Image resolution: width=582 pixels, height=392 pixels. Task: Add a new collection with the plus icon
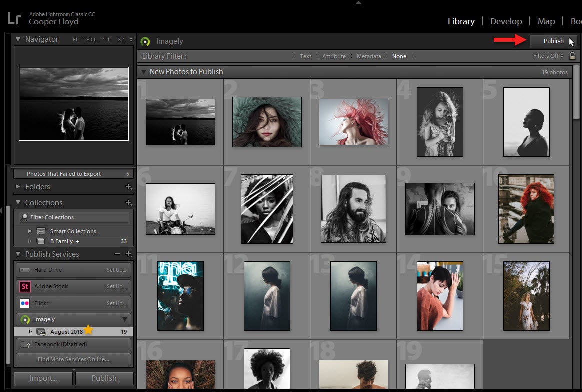(x=129, y=202)
